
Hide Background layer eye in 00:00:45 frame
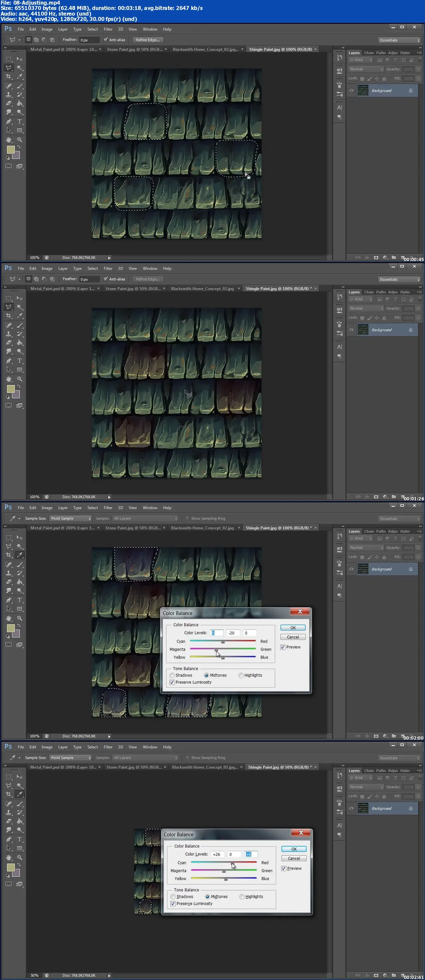pyautogui.click(x=351, y=91)
